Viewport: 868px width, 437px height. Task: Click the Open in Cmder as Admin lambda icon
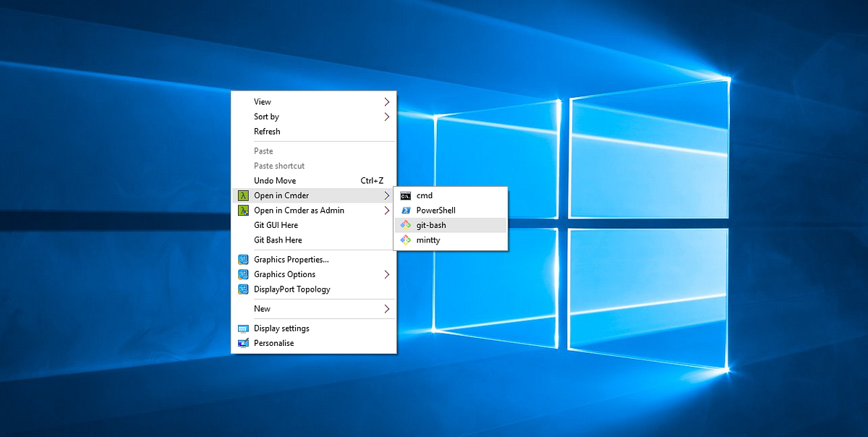click(x=244, y=210)
